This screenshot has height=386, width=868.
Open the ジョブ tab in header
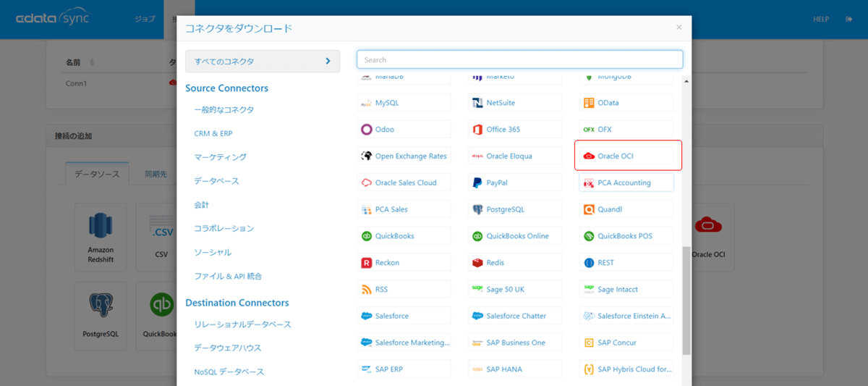[x=145, y=19]
